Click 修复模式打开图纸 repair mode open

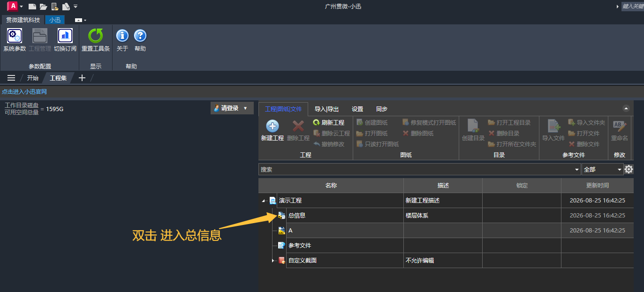click(429, 122)
